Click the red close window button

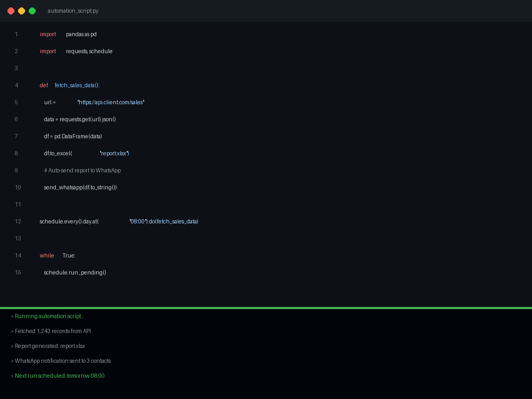point(11,11)
